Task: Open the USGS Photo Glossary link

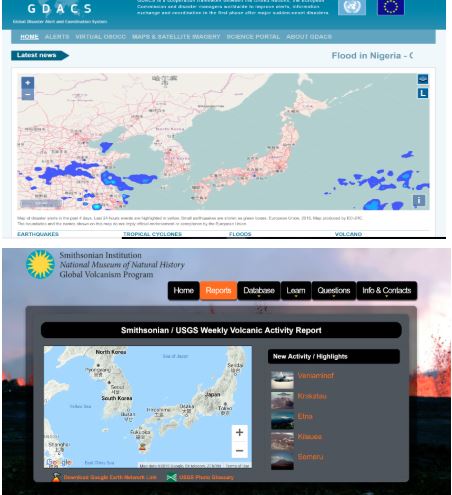Action: coord(206,477)
